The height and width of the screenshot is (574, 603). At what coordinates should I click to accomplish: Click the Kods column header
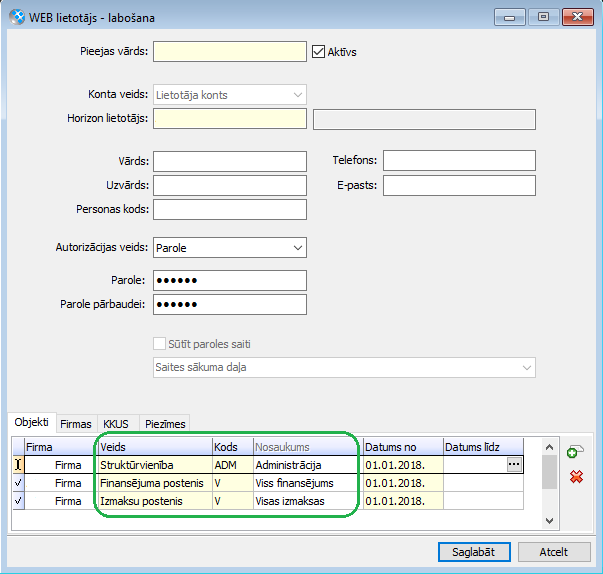coord(233,447)
